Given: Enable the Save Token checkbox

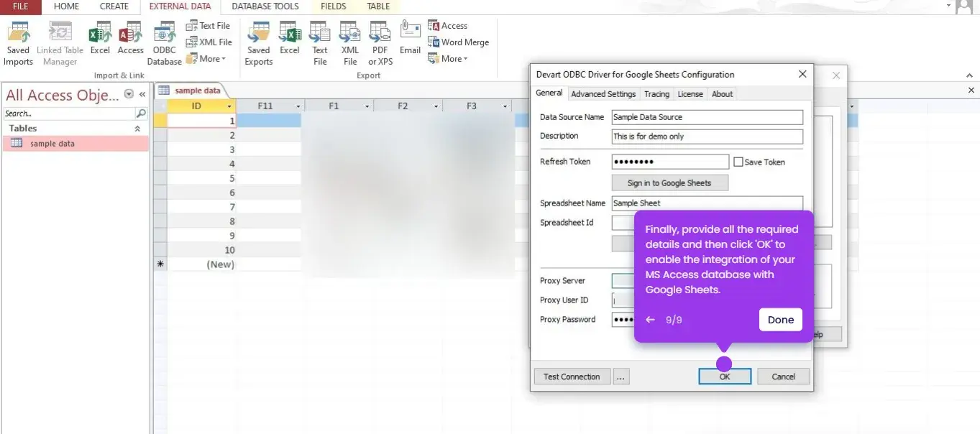Looking at the screenshot, I should point(738,162).
